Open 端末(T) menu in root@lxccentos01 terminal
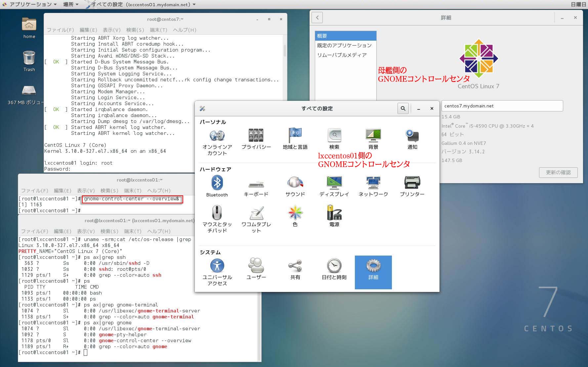 pyautogui.click(x=133, y=190)
